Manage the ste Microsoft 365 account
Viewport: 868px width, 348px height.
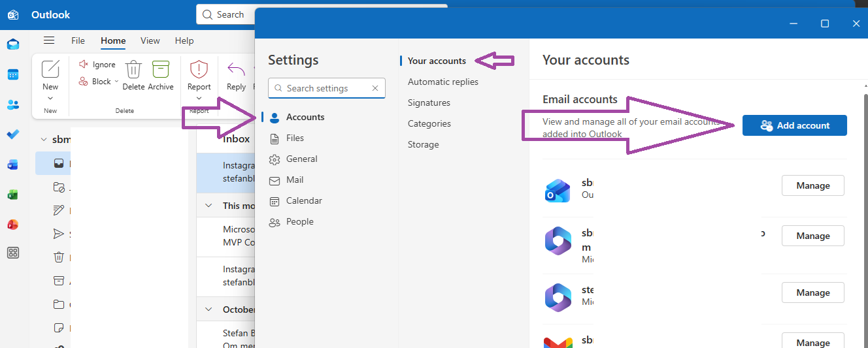pos(813,293)
